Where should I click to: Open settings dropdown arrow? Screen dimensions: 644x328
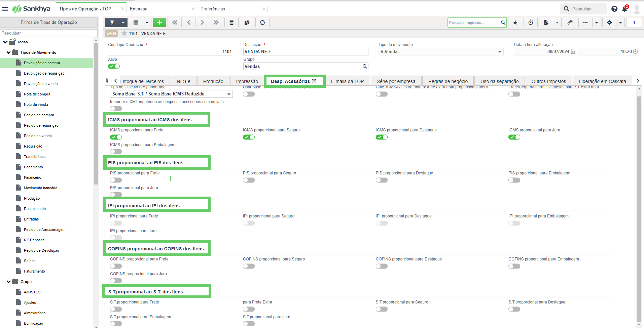tap(620, 23)
